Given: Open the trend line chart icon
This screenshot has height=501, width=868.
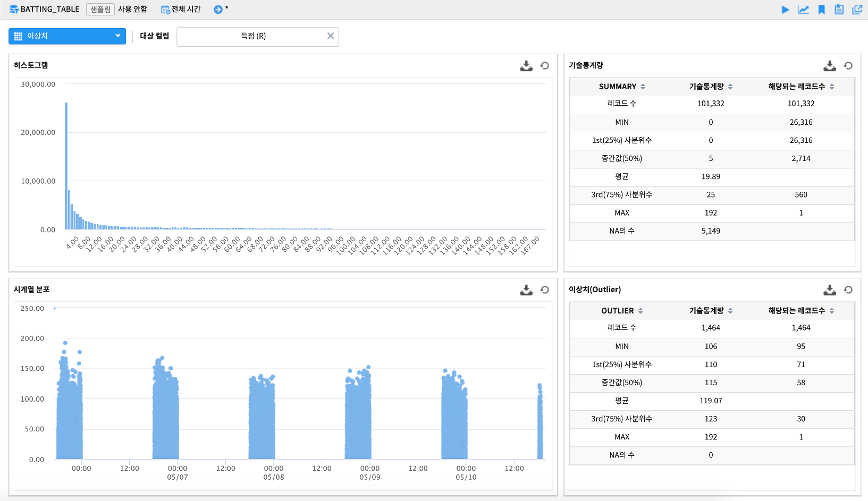Looking at the screenshot, I should pos(803,10).
